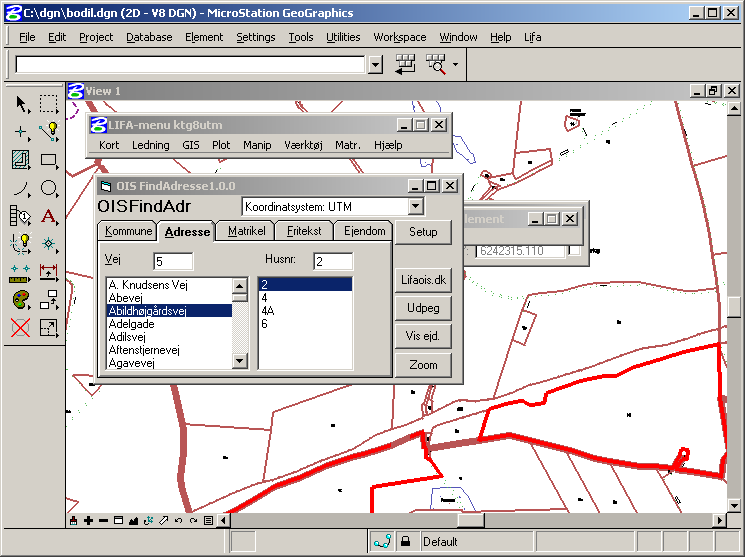
Task: Click the Key-in browser grid icon
Action: click(x=405, y=64)
